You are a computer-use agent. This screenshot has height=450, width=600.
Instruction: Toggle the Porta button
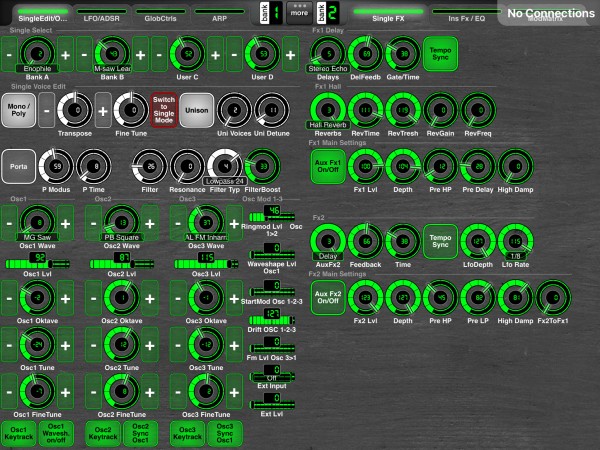click(x=18, y=166)
